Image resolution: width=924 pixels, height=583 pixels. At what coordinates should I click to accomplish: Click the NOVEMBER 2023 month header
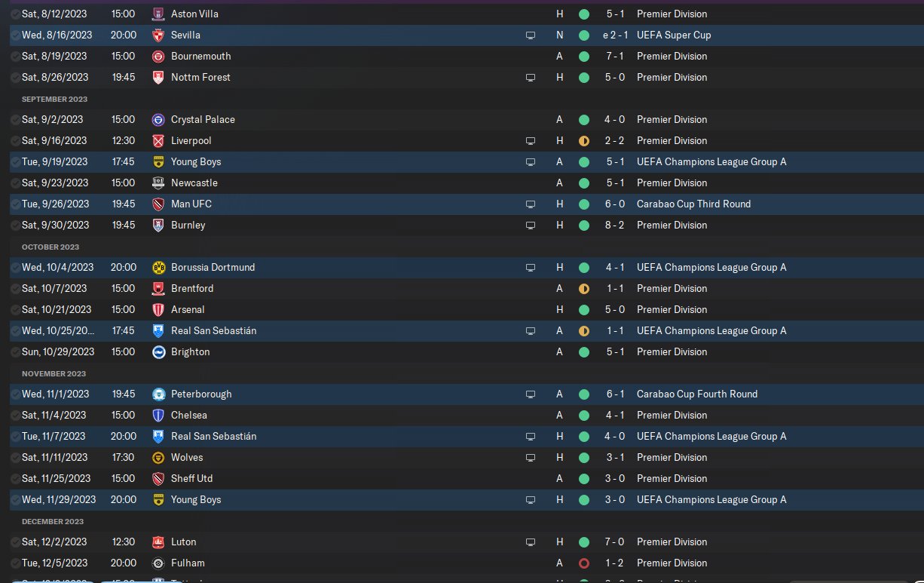point(54,373)
